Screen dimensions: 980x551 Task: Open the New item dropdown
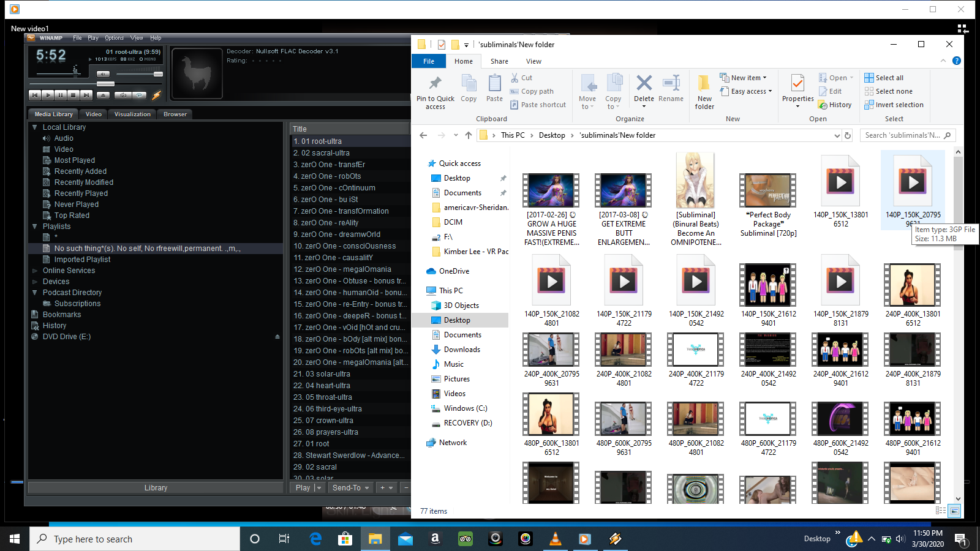(743, 78)
